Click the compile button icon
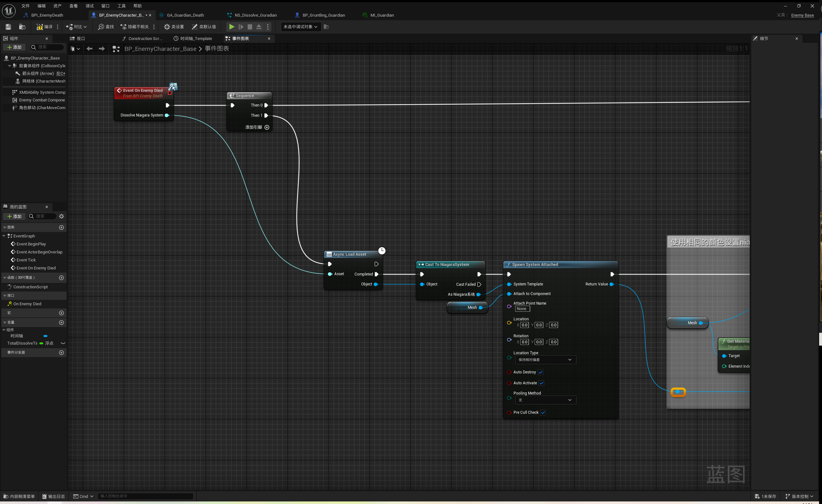This screenshot has height=504, width=822. pyautogui.click(x=40, y=27)
